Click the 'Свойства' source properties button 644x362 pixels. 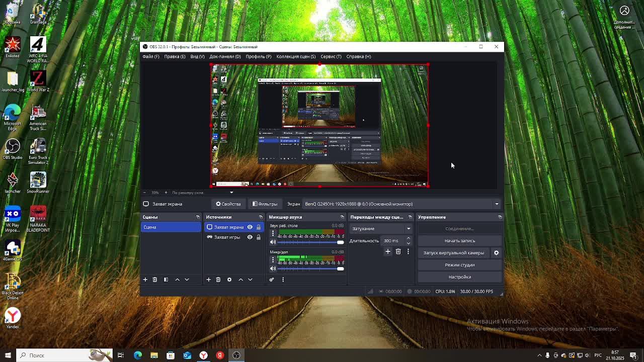point(228,204)
